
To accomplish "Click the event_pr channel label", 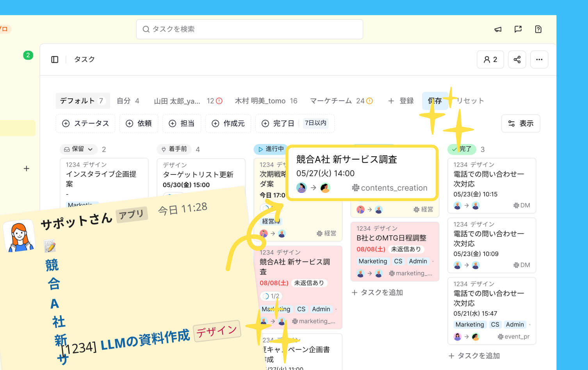I will point(513,336).
